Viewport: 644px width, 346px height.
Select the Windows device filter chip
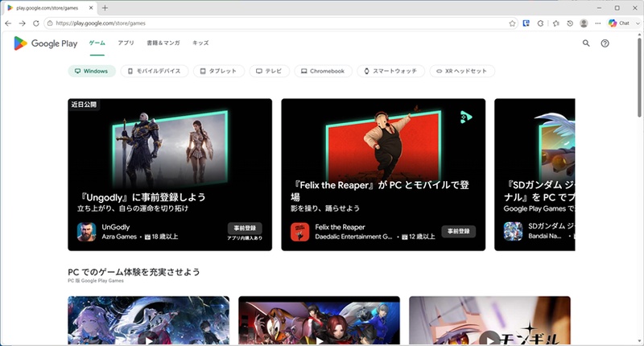[92, 71]
